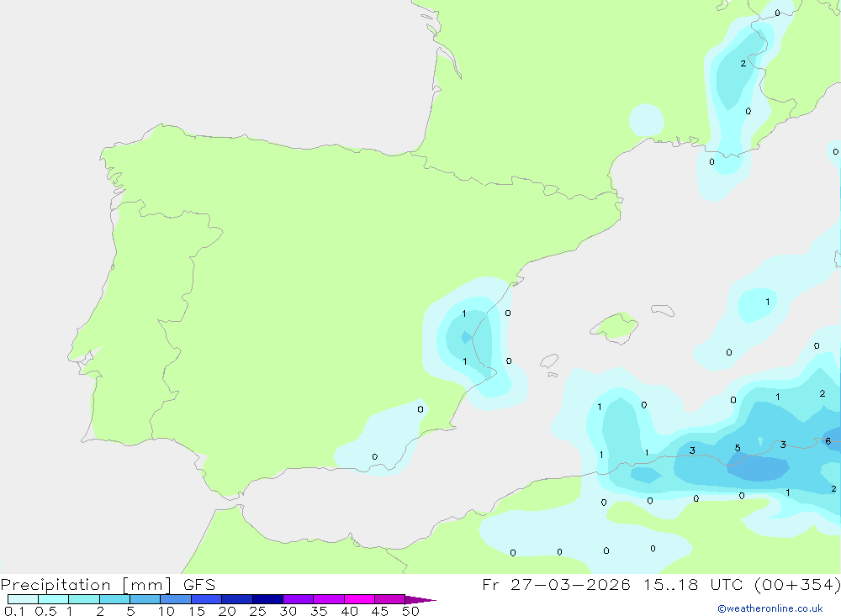Click the date 27-03-2026
The height and width of the screenshot is (616, 841).
point(570,585)
